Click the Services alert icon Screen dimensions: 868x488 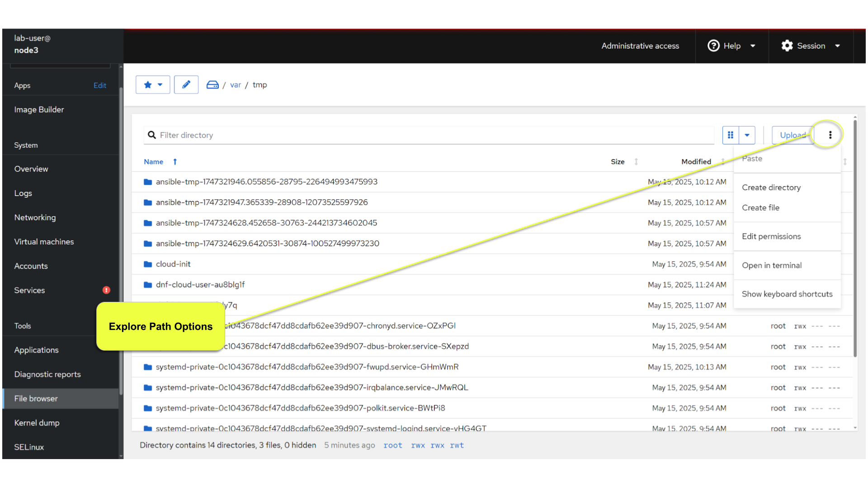pyautogui.click(x=106, y=290)
